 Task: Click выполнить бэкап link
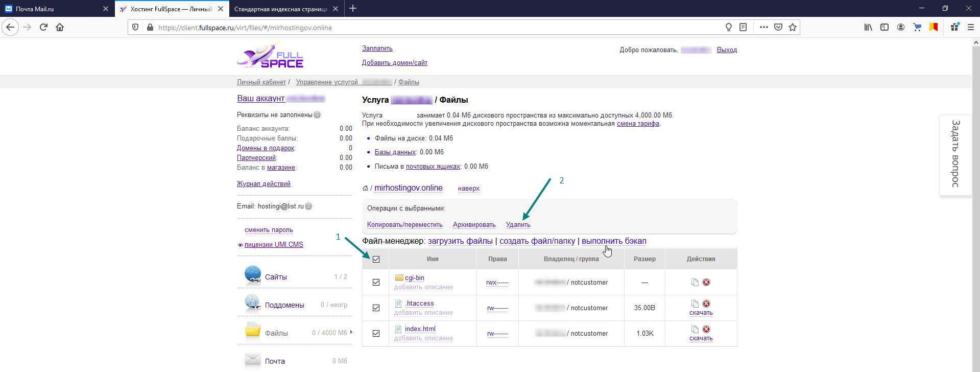[614, 241]
